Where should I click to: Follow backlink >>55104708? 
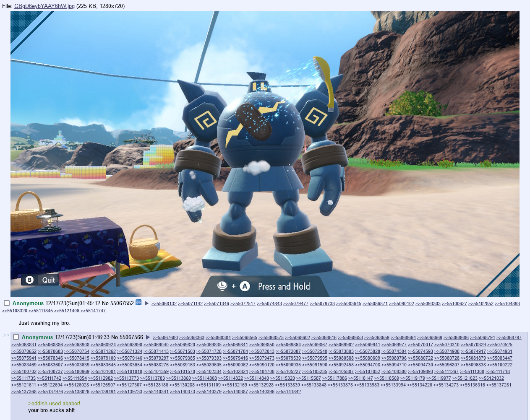(262, 371)
